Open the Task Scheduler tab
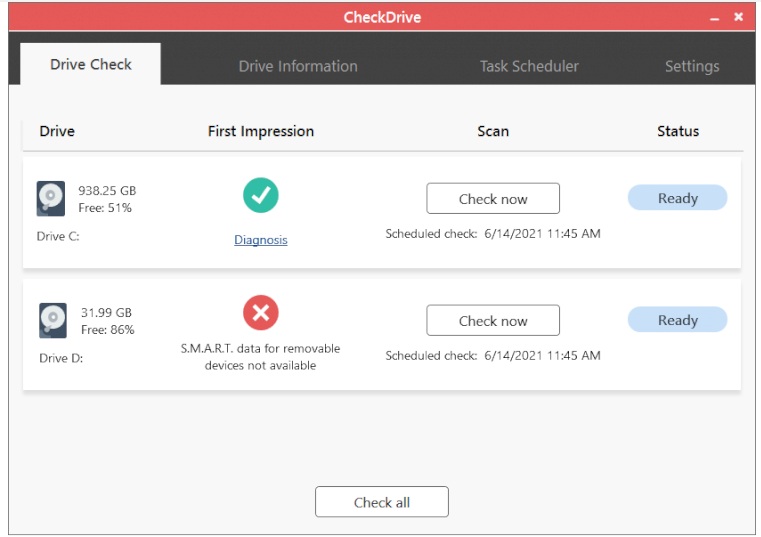This screenshot has width=761, height=537. click(529, 66)
